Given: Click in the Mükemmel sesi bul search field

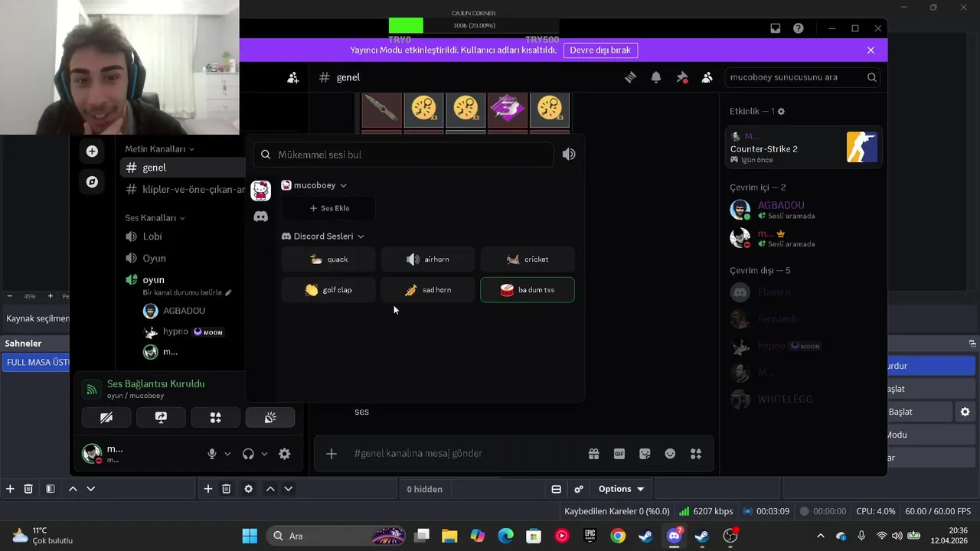Looking at the screenshot, I should [403, 155].
